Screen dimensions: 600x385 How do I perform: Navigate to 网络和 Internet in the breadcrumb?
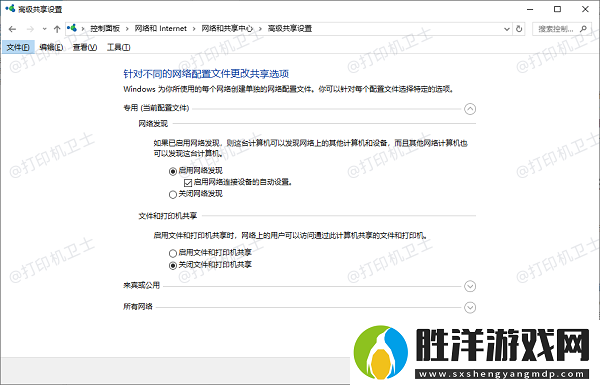(161, 29)
